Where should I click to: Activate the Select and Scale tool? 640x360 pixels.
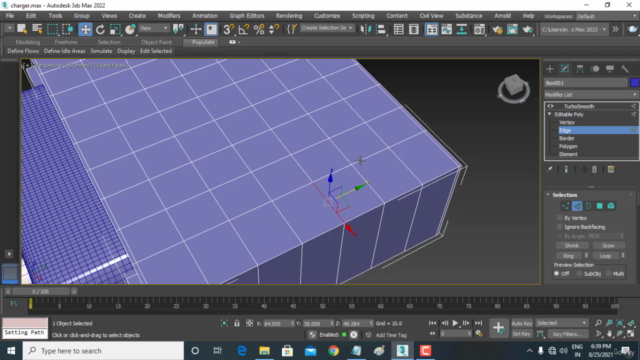click(115, 29)
